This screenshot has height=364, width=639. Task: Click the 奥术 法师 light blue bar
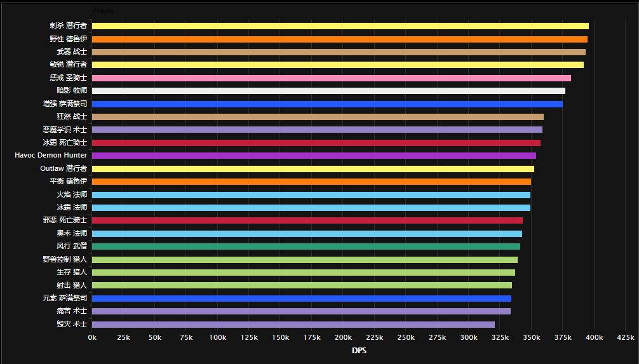307,234
